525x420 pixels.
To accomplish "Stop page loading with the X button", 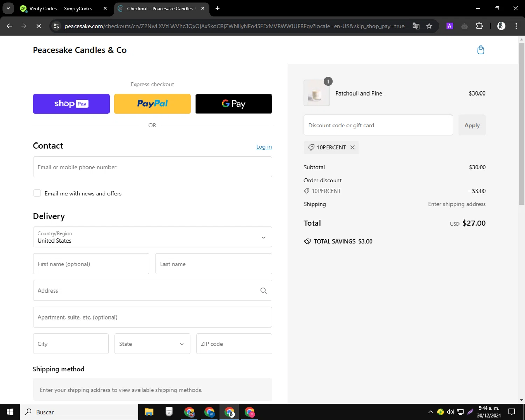I will (38, 26).
